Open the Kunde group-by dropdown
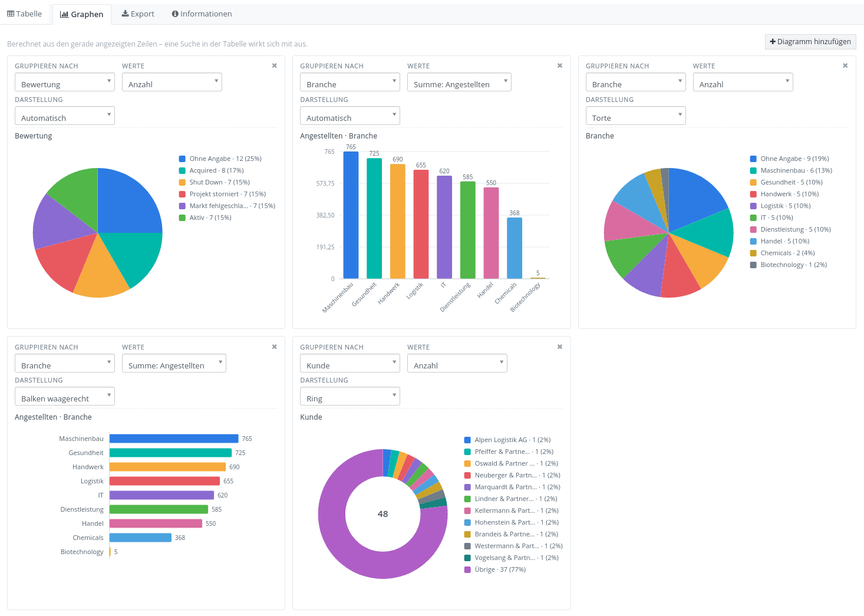864x616 pixels. coord(350,363)
